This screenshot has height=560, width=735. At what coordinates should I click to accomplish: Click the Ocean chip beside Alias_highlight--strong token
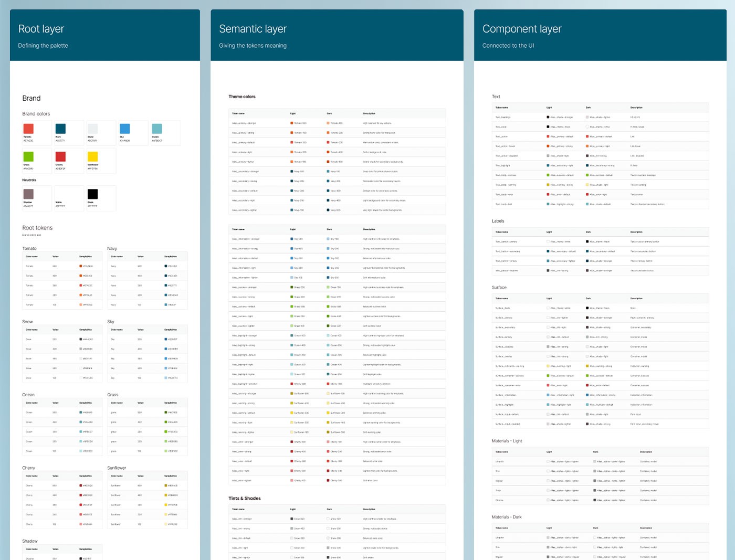[291, 345]
